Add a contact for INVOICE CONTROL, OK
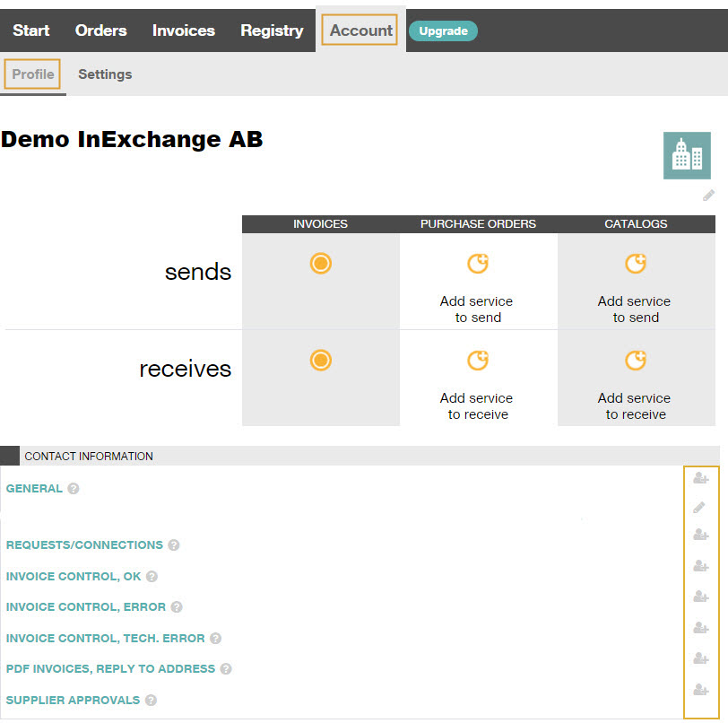The height and width of the screenshot is (723, 728). (x=700, y=566)
